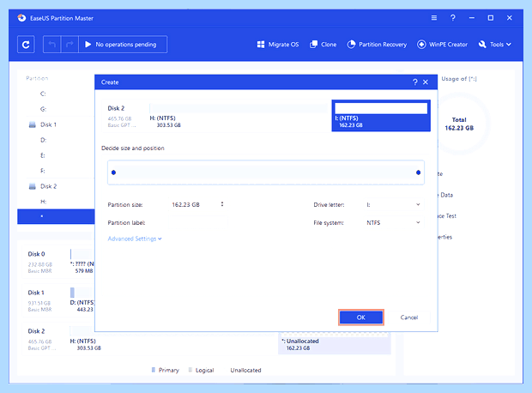The height and width of the screenshot is (393, 532).
Task: Click the Total 162.23 GB usage text
Action: coord(459,124)
